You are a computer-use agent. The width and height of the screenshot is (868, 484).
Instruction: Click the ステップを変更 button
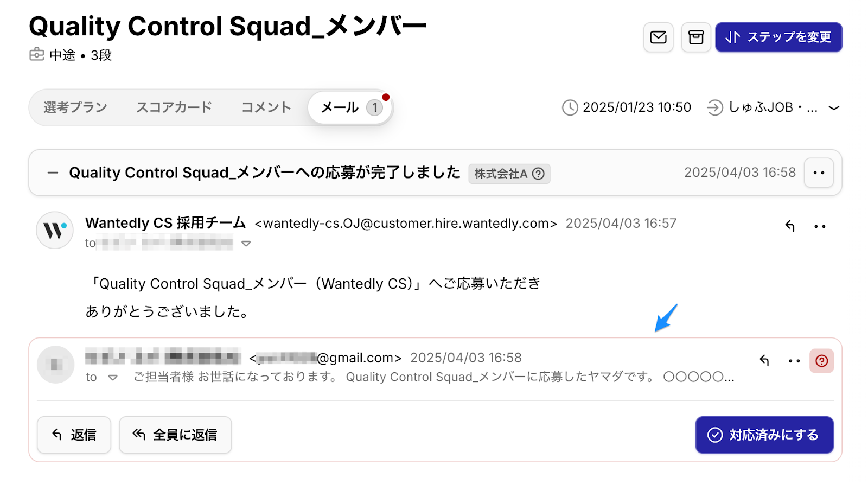click(x=778, y=37)
